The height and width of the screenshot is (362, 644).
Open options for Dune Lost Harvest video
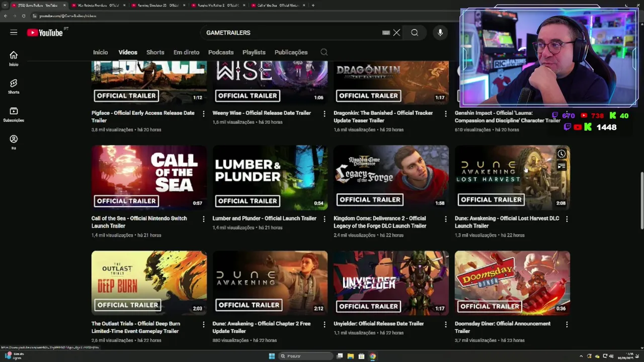click(567, 219)
